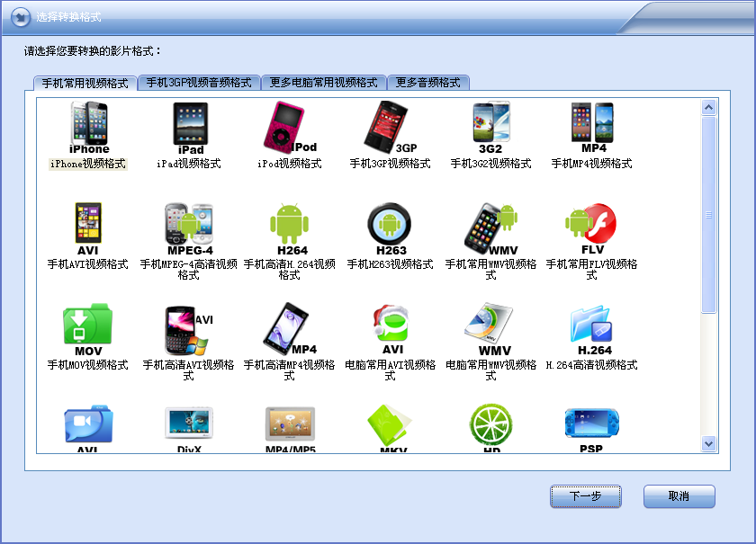Pick the pink iPod format icon
Image resolution: width=756 pixels, height=544 pixels.
point(290,127)
